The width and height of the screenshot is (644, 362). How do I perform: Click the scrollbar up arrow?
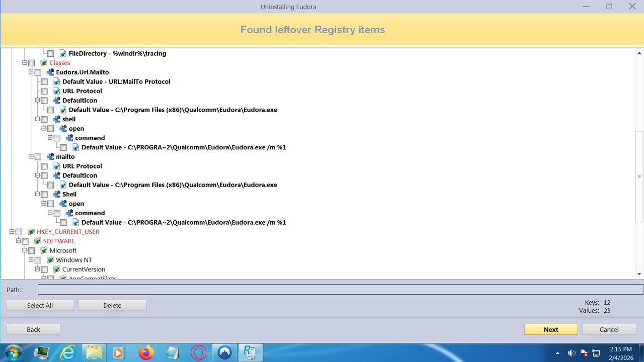[639, 53]
